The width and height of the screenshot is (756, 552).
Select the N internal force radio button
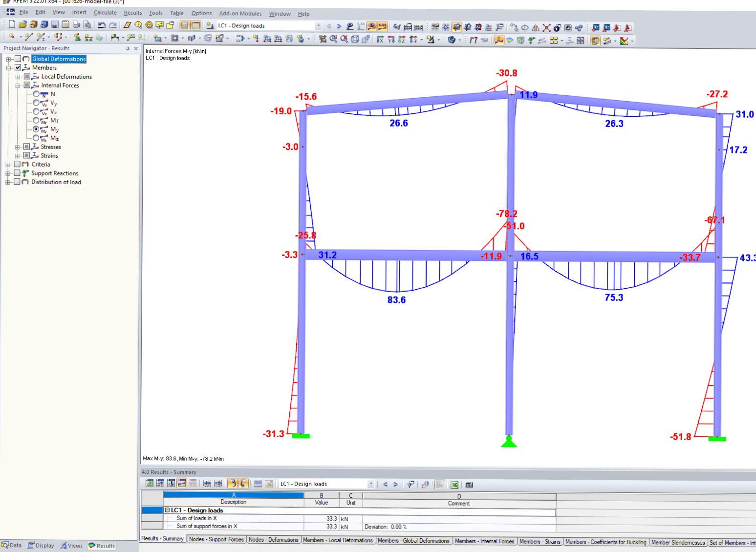tap(36, 94)
